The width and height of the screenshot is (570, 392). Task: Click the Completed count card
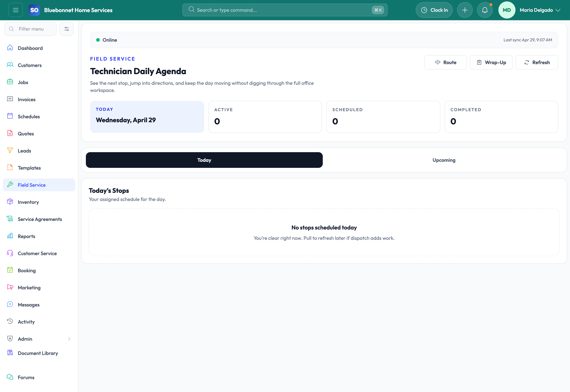click(x=502, y=117)
